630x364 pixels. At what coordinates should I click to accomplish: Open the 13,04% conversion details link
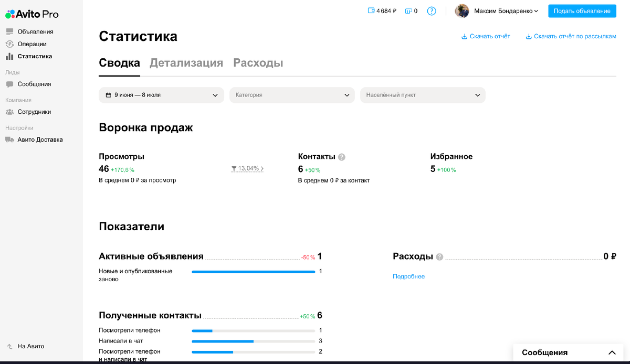247,168
